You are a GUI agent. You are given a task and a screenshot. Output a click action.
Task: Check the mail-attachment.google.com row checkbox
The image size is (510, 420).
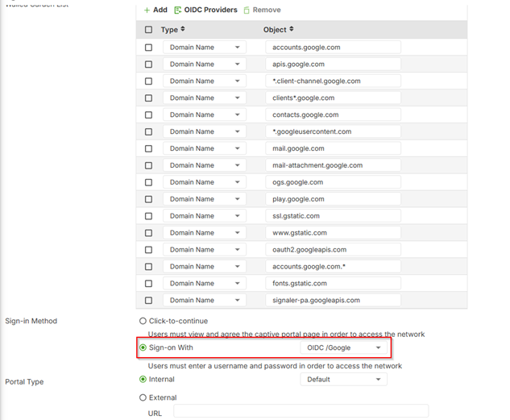148,165
